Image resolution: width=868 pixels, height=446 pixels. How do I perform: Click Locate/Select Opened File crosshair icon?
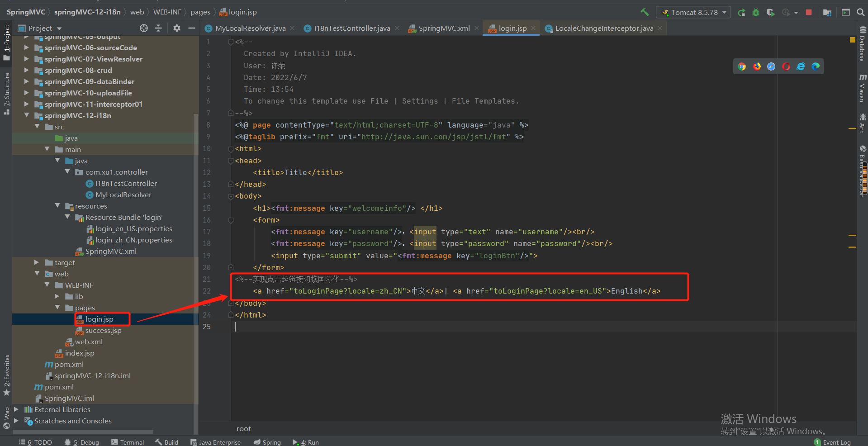point(144,28)
